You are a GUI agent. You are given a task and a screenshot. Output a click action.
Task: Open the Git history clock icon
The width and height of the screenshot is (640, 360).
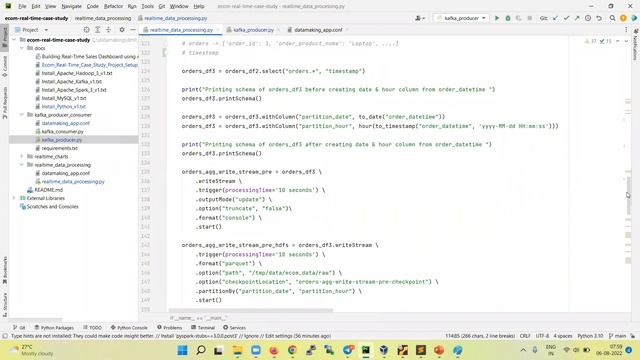click(x=588, y=18)
